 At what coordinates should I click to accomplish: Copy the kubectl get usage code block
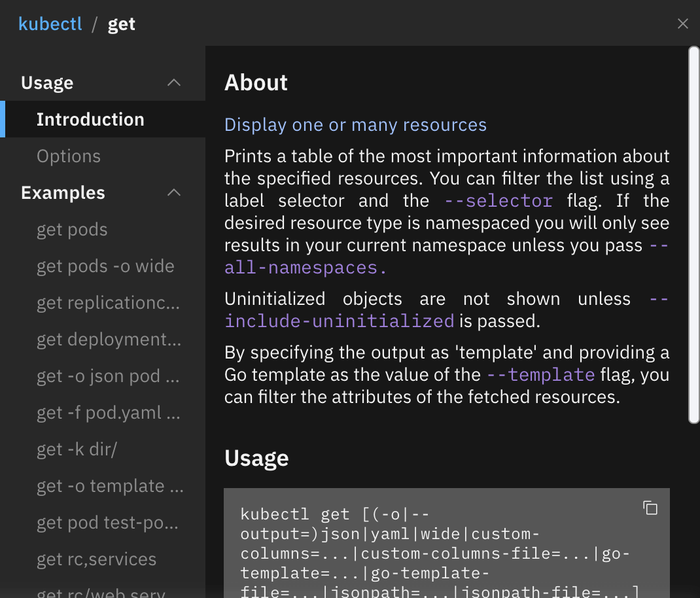click(650, 508)
